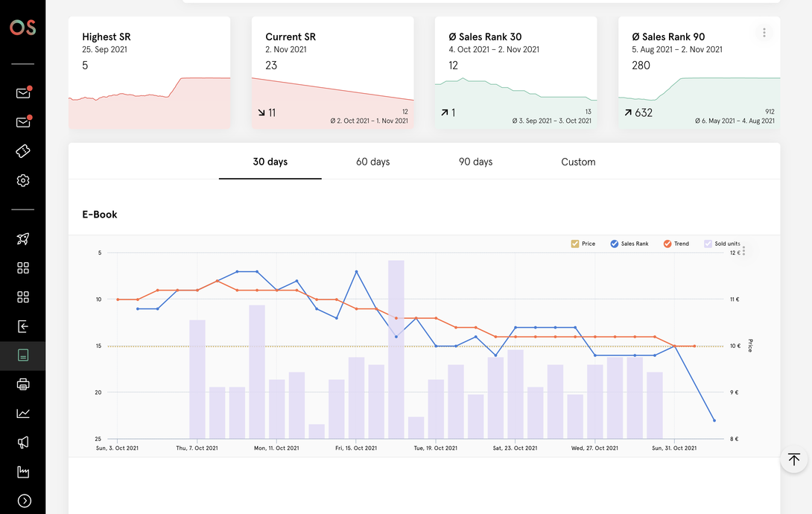
Task: Select the factory icon in sidebar
Action: [23, 472]
